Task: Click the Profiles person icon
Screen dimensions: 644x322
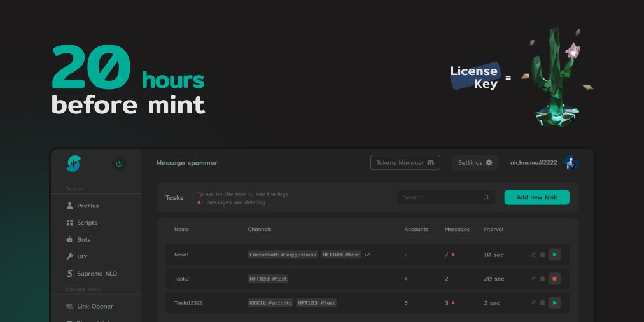Action: coord(69,206)
